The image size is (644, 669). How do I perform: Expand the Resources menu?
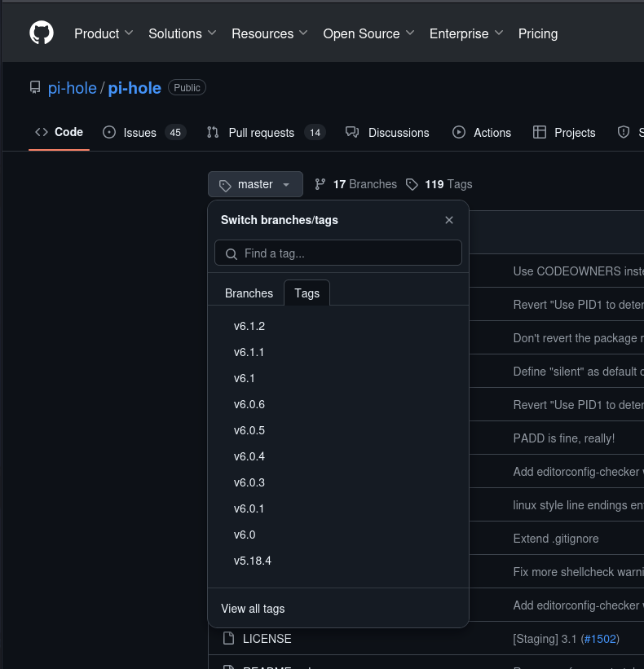pos(269,33)
